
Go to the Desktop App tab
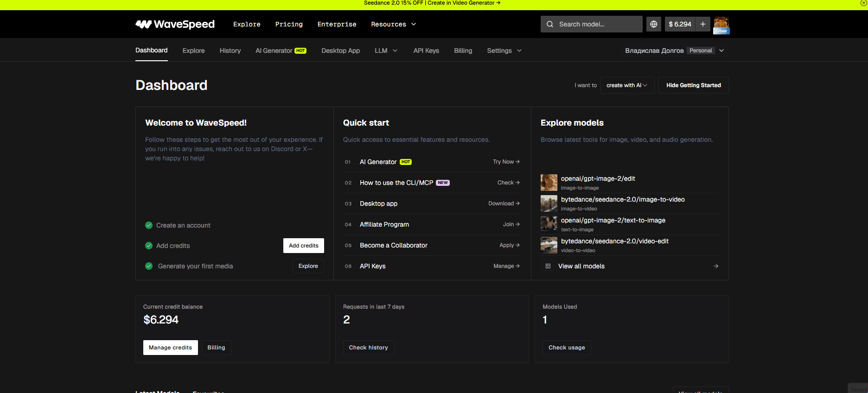point(341,51)
